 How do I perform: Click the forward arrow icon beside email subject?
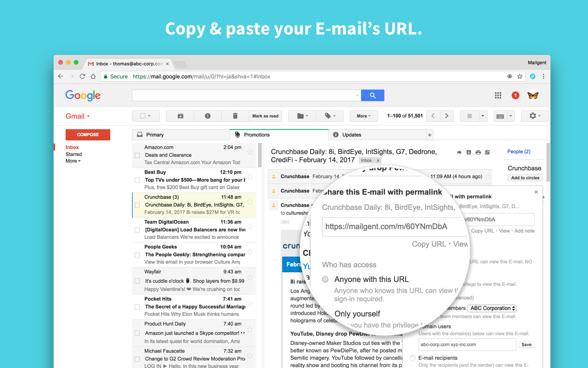point(459,152)
